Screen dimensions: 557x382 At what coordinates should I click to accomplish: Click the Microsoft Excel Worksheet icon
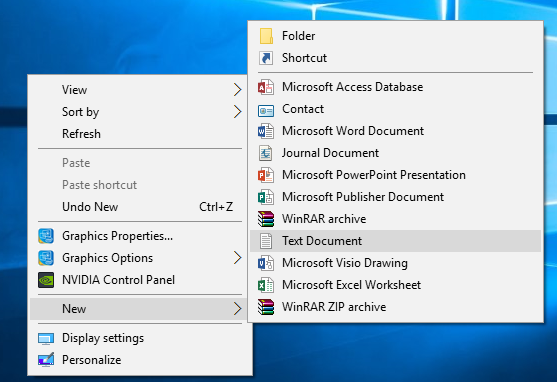pyautogui.click(x=266, y=285)
